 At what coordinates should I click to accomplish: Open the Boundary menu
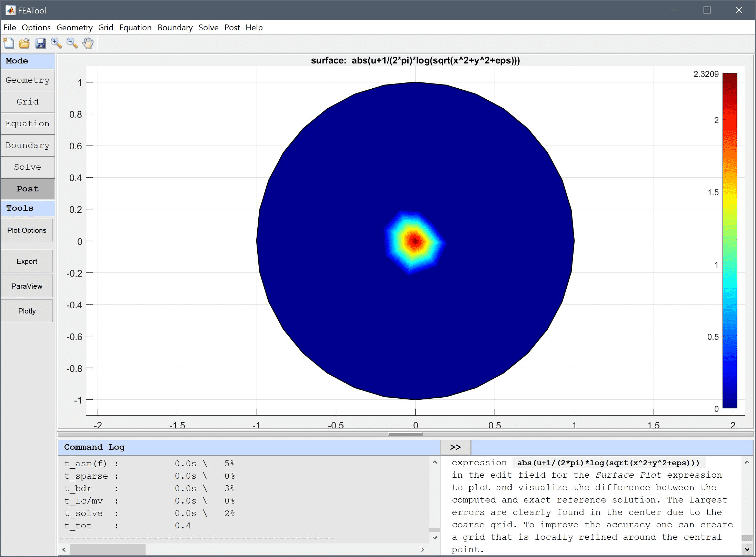coord(175,28)
